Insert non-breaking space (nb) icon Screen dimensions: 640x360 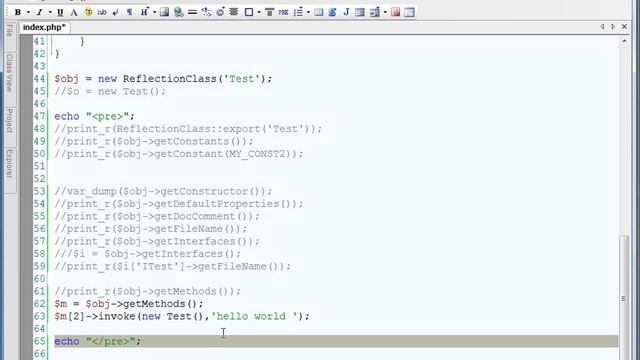click(x=102, y=12)
